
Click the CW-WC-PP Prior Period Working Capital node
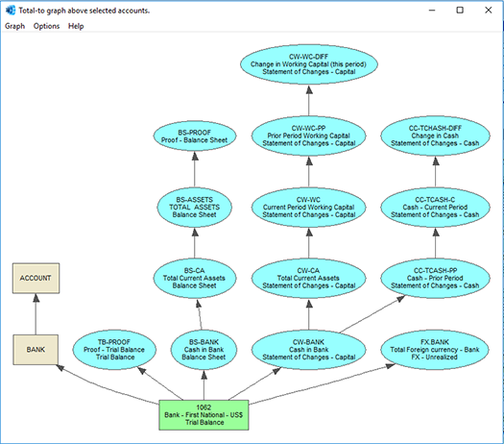coord(309,136)
